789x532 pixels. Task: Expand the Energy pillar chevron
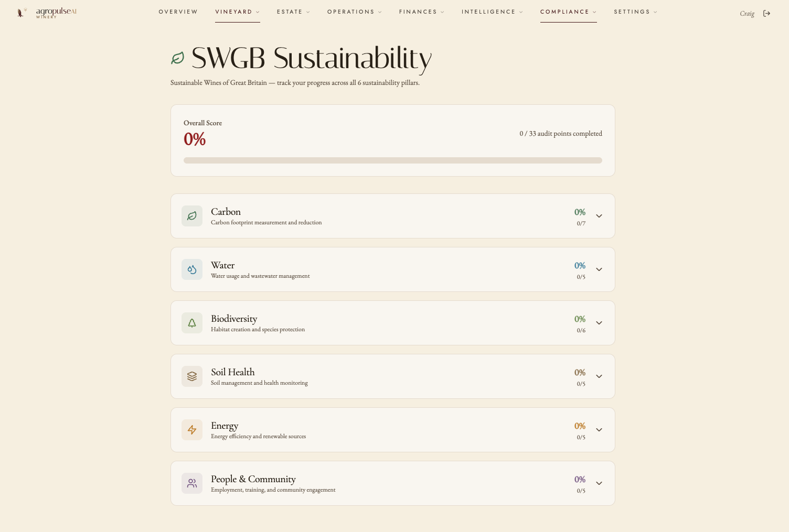coord(599,430)
